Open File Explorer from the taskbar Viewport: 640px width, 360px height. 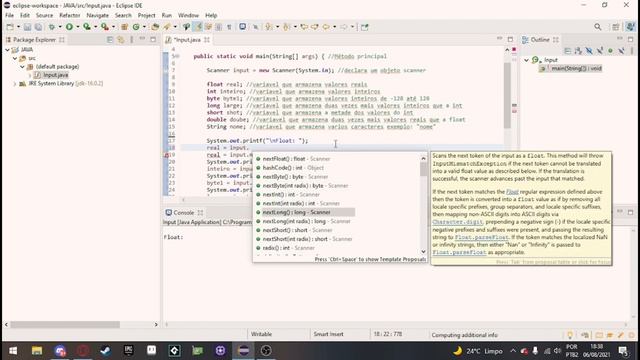pyautogui.click(x=37, y=351)
